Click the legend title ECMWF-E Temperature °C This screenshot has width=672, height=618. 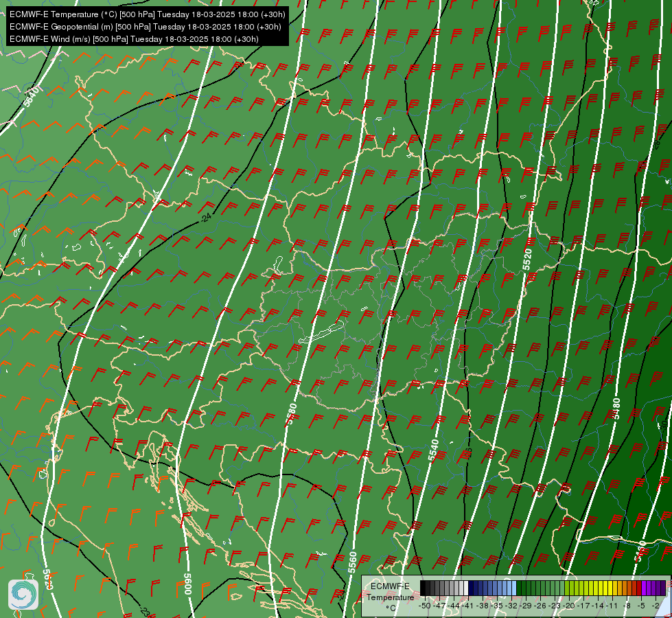[x=390, y=597]
